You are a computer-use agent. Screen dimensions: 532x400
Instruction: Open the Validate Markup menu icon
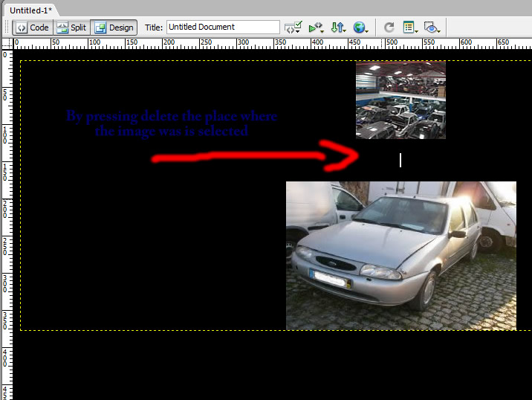coord(292,28)
